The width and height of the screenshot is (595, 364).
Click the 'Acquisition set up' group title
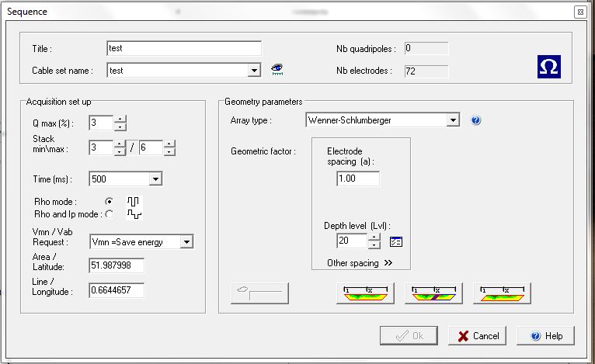pyautogui.click(x=59, y=102)
